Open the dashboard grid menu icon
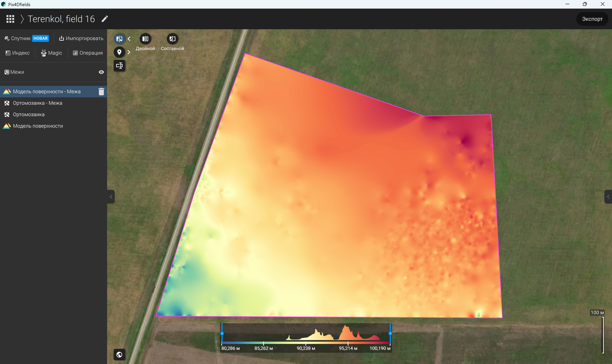The width and height of the screenshot is (612, 364). tap(10, 19)
